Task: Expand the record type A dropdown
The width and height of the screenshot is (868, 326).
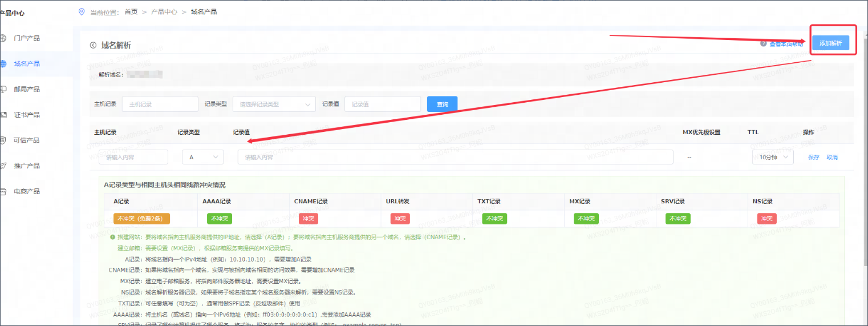Action: click(x=202, y=157)
